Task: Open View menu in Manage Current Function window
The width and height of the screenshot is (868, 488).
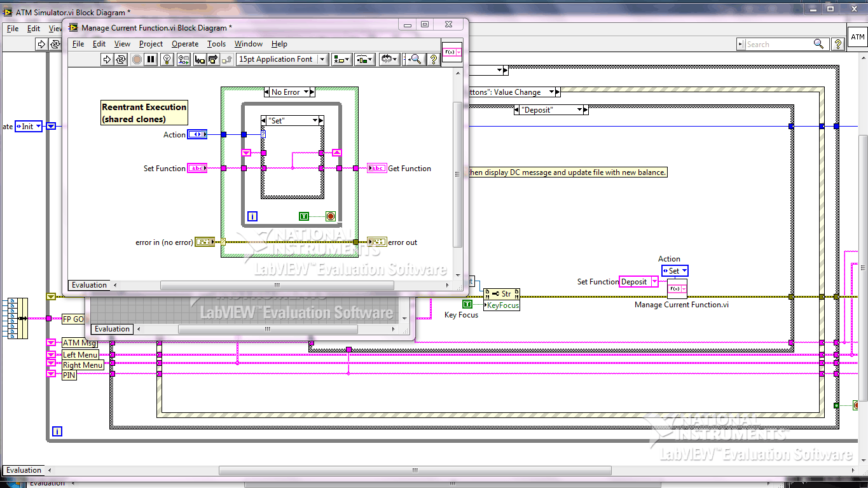Action: coord(122,44)
